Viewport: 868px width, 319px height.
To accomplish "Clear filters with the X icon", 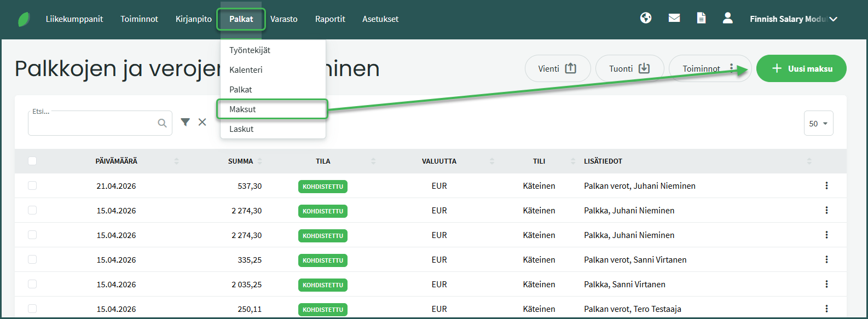I will [202, 122].
